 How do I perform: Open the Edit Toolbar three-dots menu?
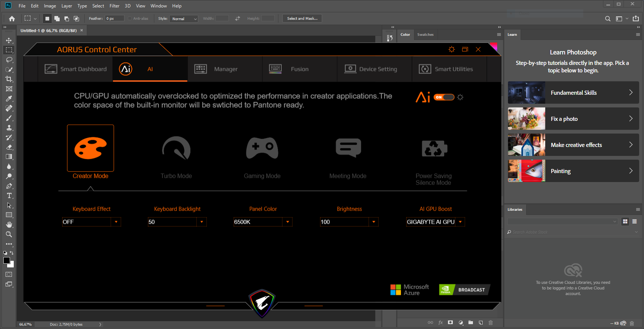pos(9,244)
